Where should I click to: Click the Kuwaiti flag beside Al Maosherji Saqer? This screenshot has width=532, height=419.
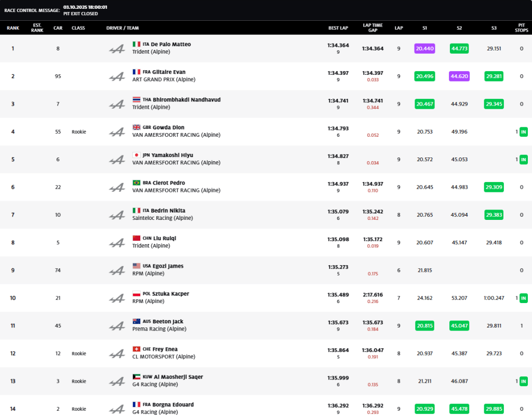[x=137, y=377]
